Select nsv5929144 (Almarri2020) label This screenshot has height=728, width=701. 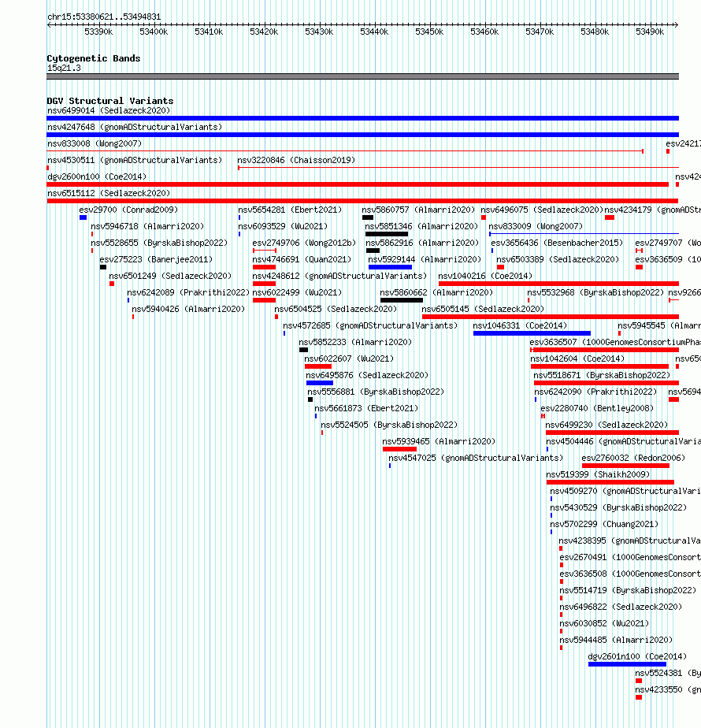click(425, 259)
